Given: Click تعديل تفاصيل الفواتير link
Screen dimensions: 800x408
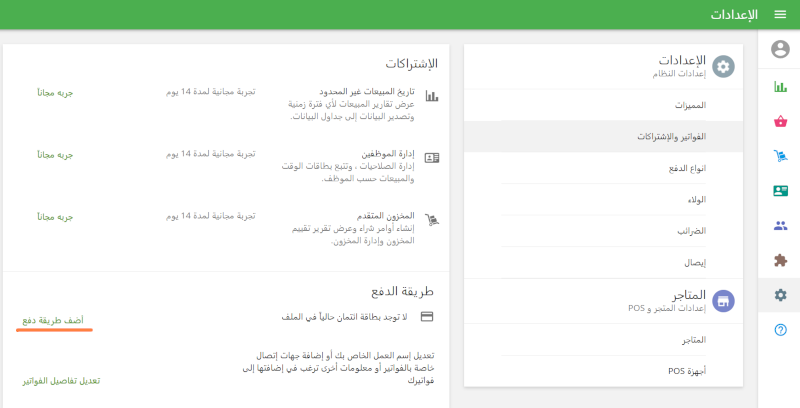Looking at the screenshot, I should coord(61,381).
